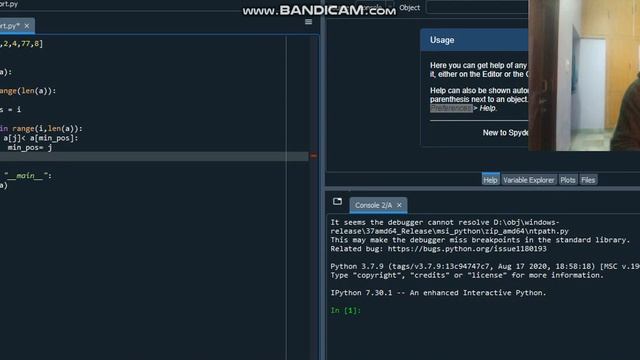The image size is (640, 360).
Task: Click the 'a[j]< a[min_pos]:' code line
Action: pos(40,138)
